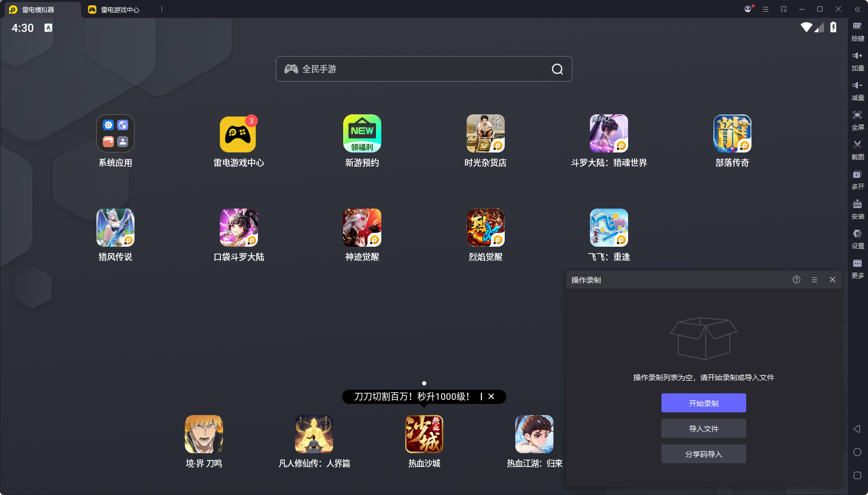
Task: Open 斗罗大陆：猎魂世界 game icon
Action: coord(609,133)
